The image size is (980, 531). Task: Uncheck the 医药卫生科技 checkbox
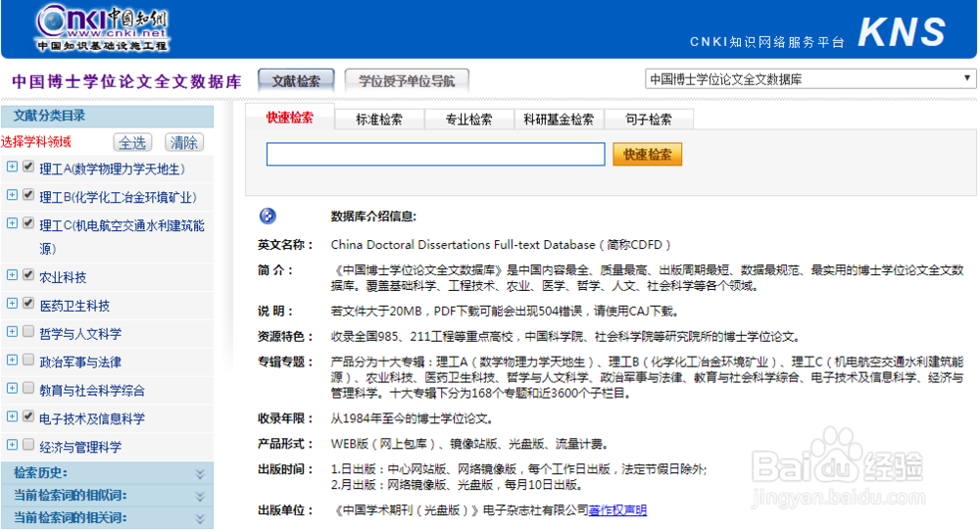tap(28, 303)
